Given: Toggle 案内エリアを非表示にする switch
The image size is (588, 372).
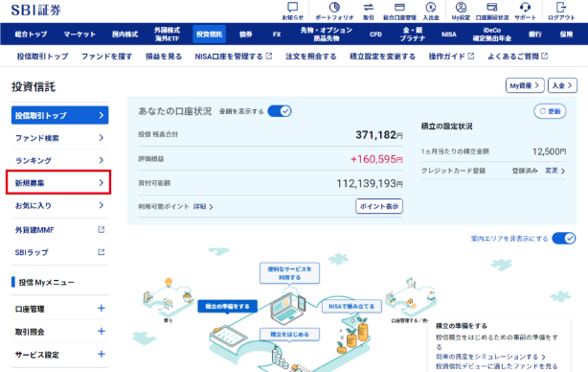Looking at the screenshot, I should tap(564, 238).
